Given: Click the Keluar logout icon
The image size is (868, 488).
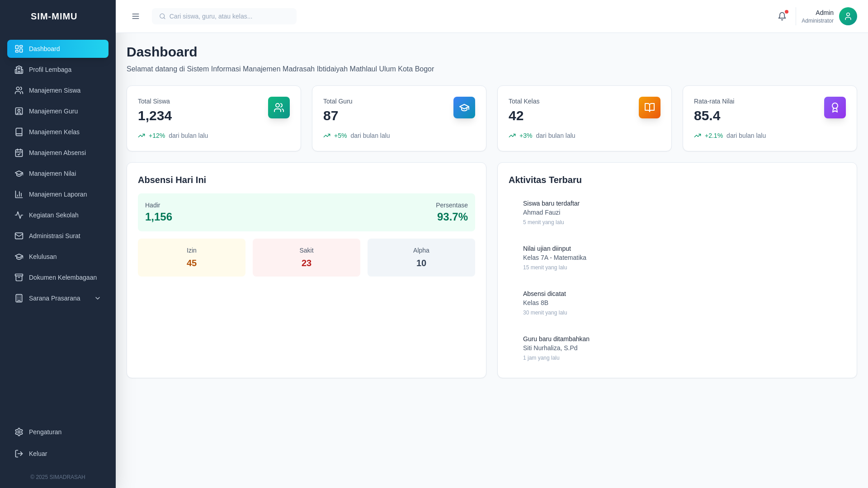Looking at the screenshot, I should click(x=19, y=454).
